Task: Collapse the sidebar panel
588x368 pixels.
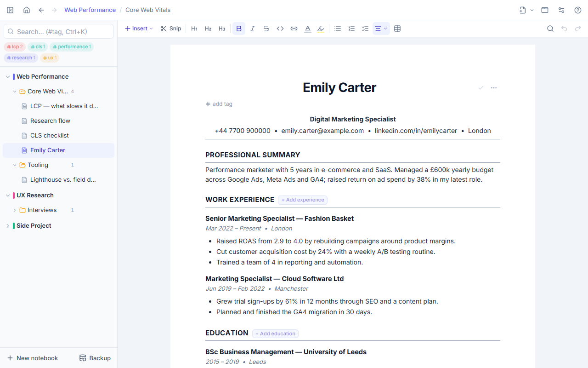Action: pos(10,10)
